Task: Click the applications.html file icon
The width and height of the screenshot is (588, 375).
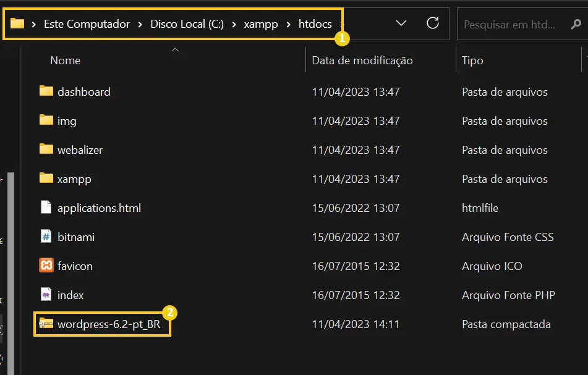Action: tap(46, 207)
